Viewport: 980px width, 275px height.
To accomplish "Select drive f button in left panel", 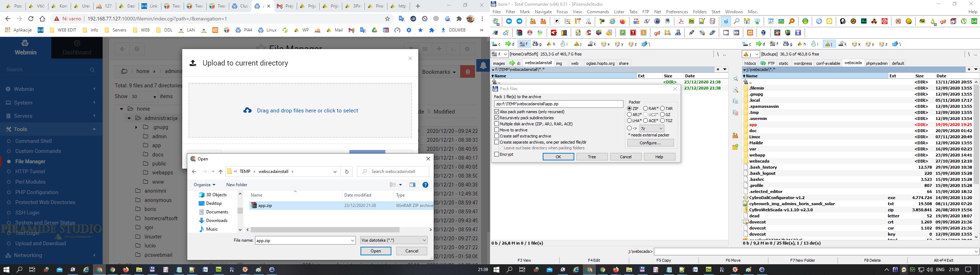I will pyautogui.click(x=523, y=44).
